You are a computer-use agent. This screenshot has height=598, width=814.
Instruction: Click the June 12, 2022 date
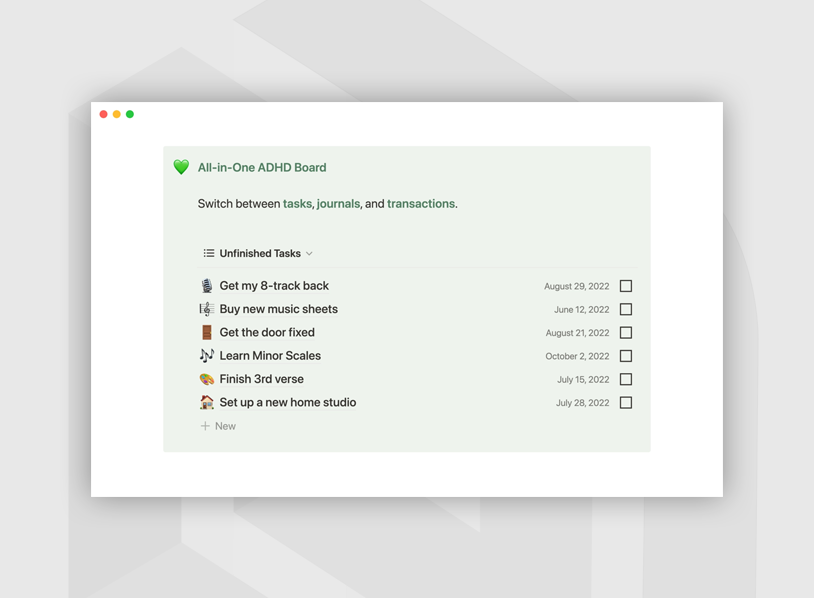(x=581, y=309)
